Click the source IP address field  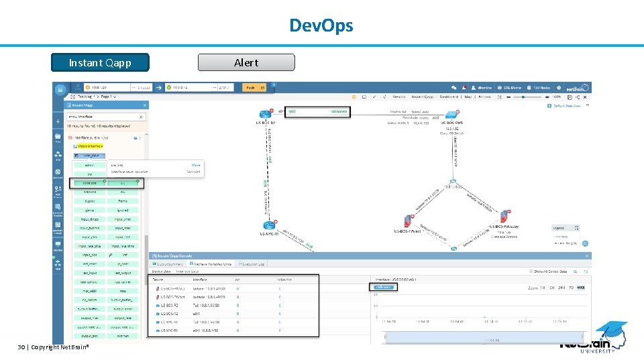(x=107, y=87)
